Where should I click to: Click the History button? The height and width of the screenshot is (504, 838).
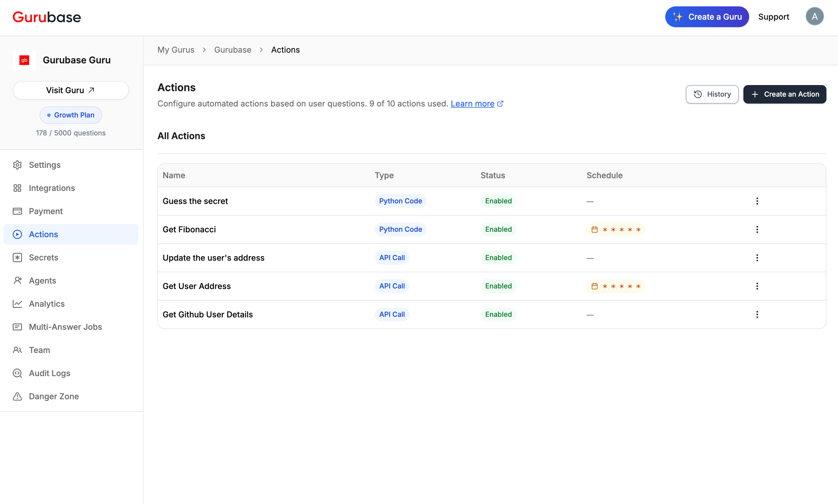pos(712,94)
